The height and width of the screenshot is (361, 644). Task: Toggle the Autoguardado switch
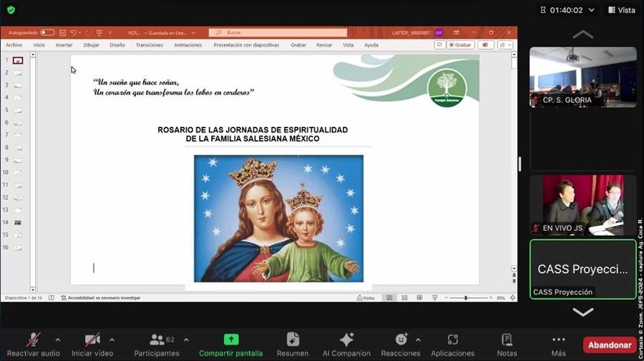47,32
